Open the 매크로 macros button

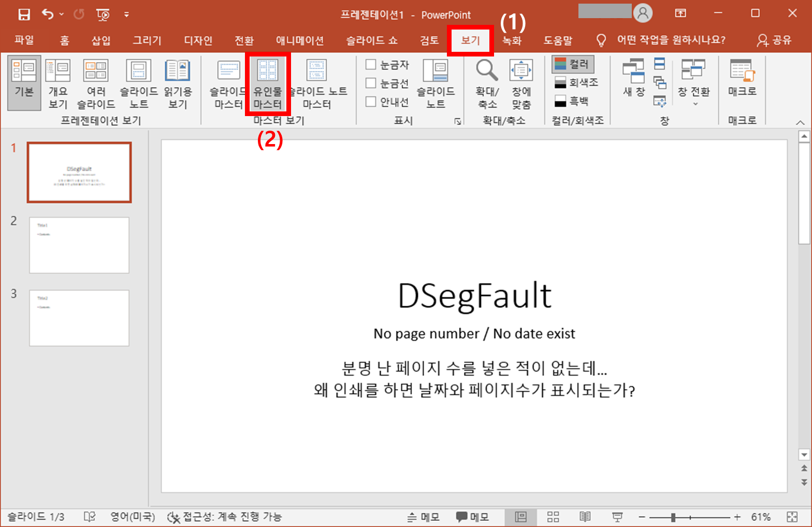pyautogui.click(x=743, y=78)
